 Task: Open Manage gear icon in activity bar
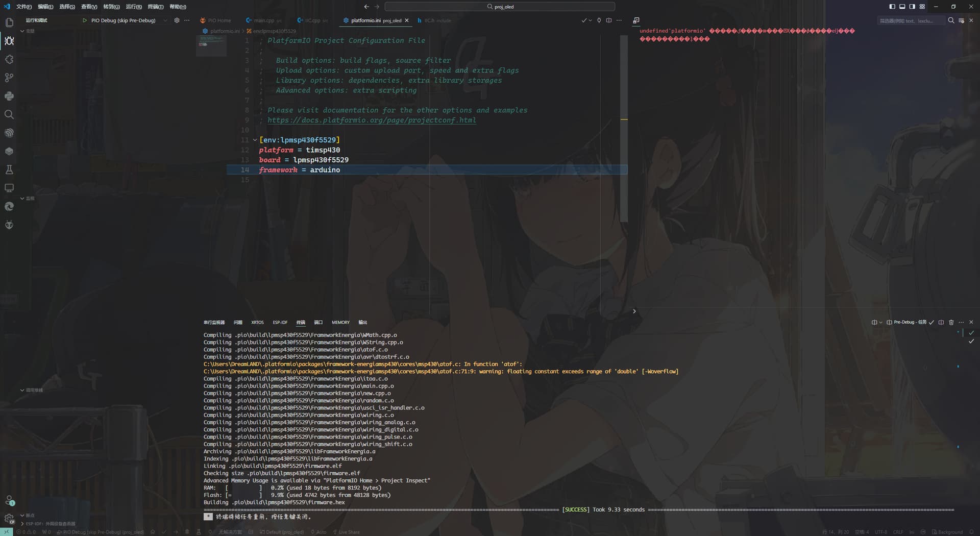9,519
